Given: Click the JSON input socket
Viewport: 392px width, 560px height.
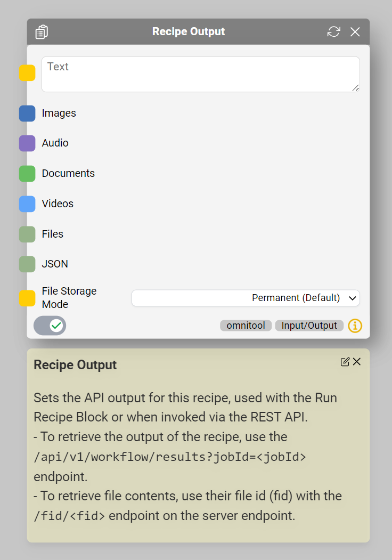Looking at the screenshot, I should [x=27, y=264].
